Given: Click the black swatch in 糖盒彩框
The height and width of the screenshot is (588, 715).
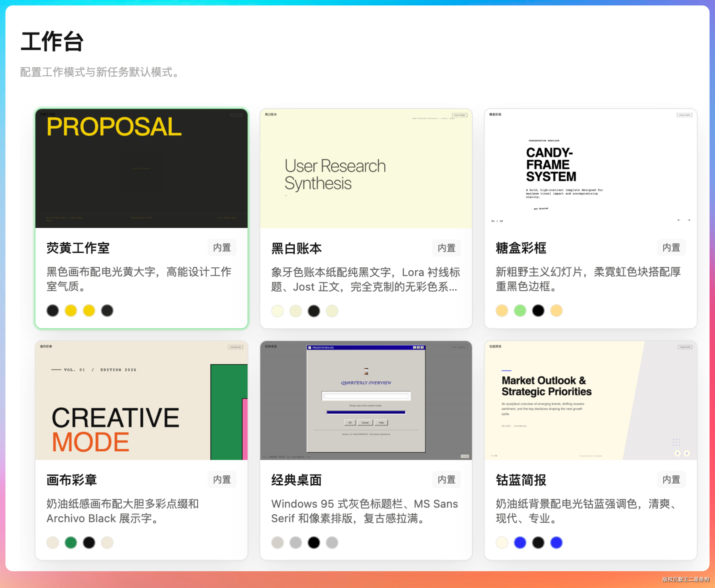Looking at the screenshot, I should pyautogui.click(x=538, y=311).
